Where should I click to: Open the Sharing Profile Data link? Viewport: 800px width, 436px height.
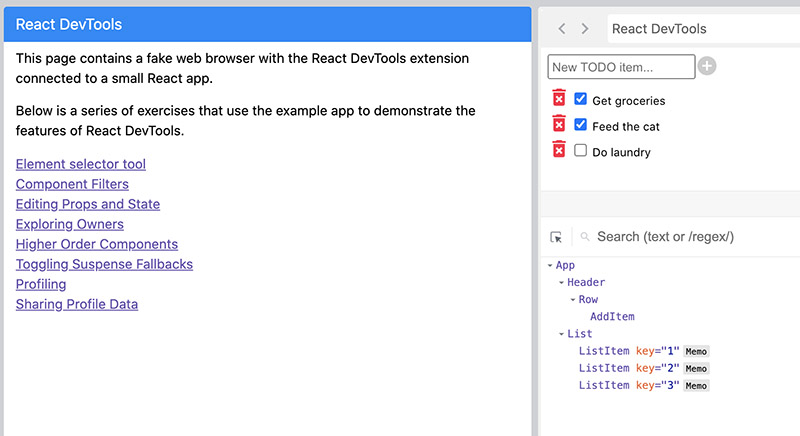(x=77, y=304)
